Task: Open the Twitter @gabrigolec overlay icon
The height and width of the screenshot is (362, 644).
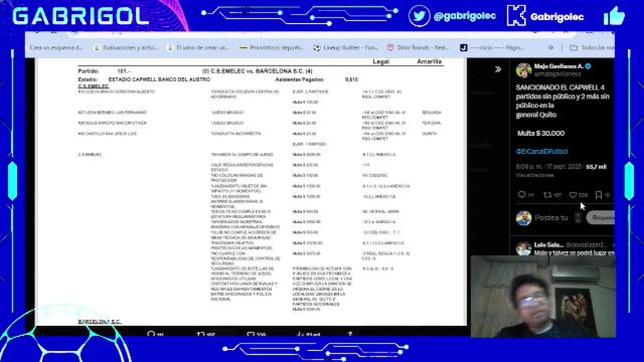Action: point(419,16)
